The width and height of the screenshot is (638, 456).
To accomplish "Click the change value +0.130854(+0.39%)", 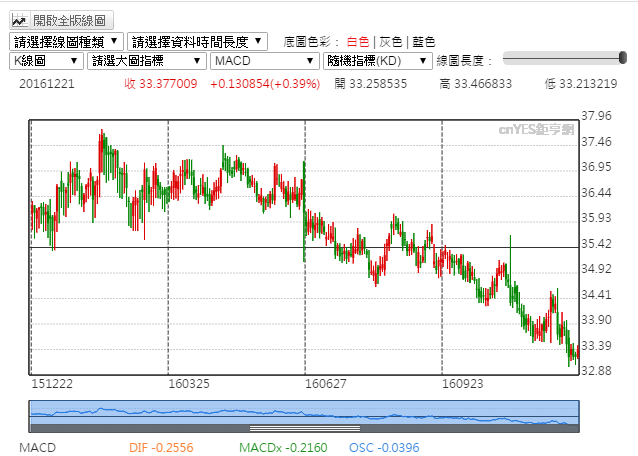I will pos(265,84).
